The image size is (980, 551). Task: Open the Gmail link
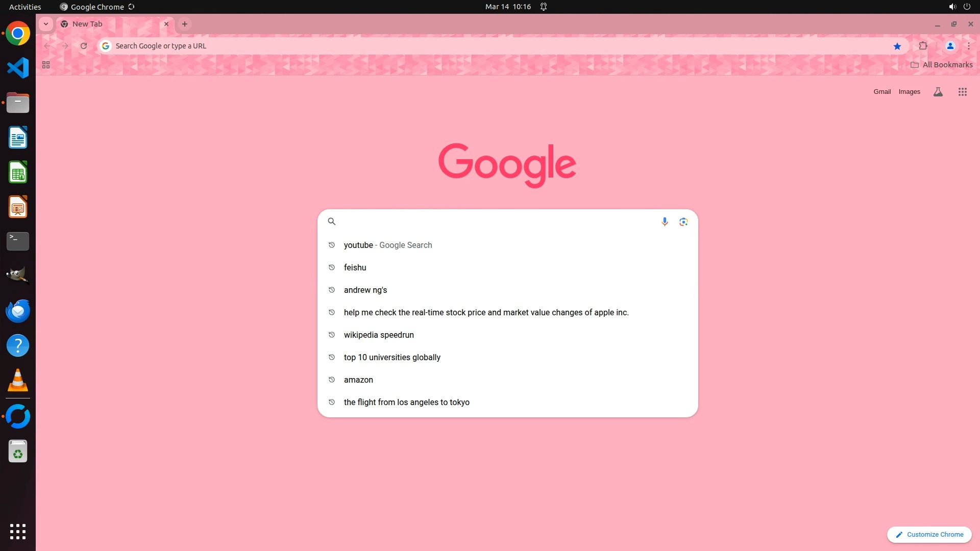(881, 92)
